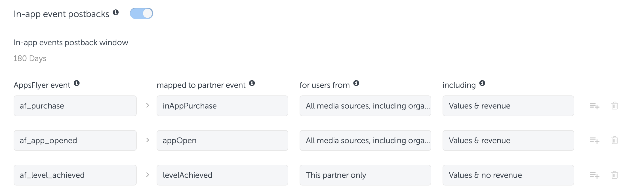Toggle the In-app event postbacks switch
Viewport: 644px width, 196px height.
142,13
